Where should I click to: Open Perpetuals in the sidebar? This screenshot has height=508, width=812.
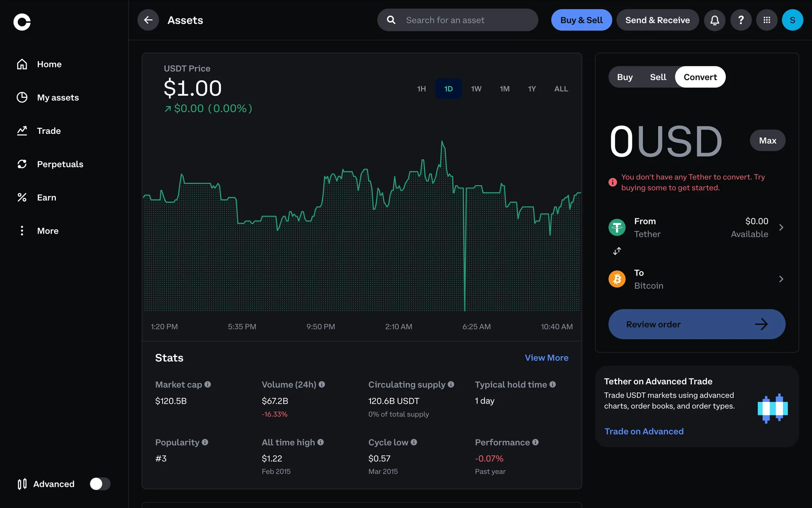(x=60, y=164)
